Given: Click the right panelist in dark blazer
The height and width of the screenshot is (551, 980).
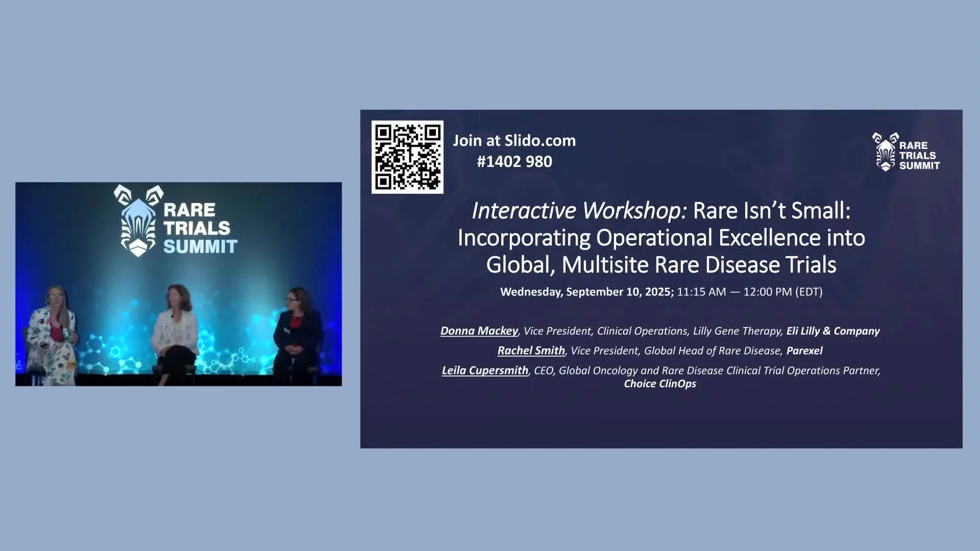Looking at the screenshot, I should coord(297,334).
